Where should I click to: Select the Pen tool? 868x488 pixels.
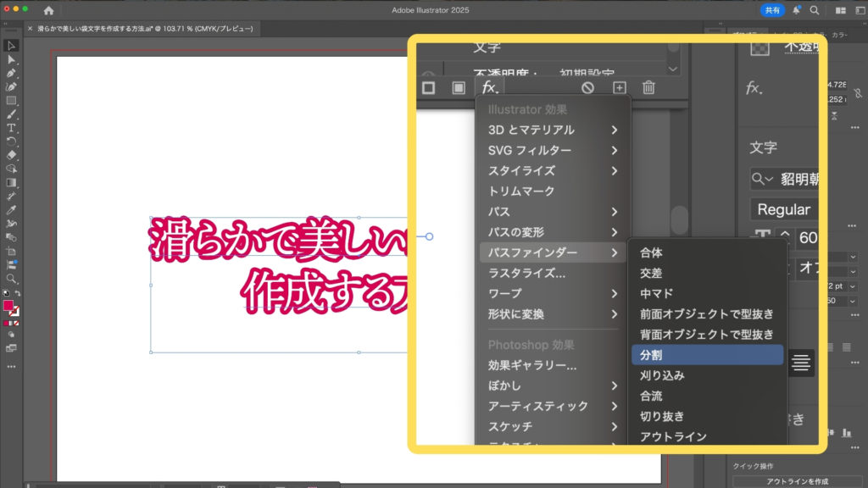[x=11, y=74]
